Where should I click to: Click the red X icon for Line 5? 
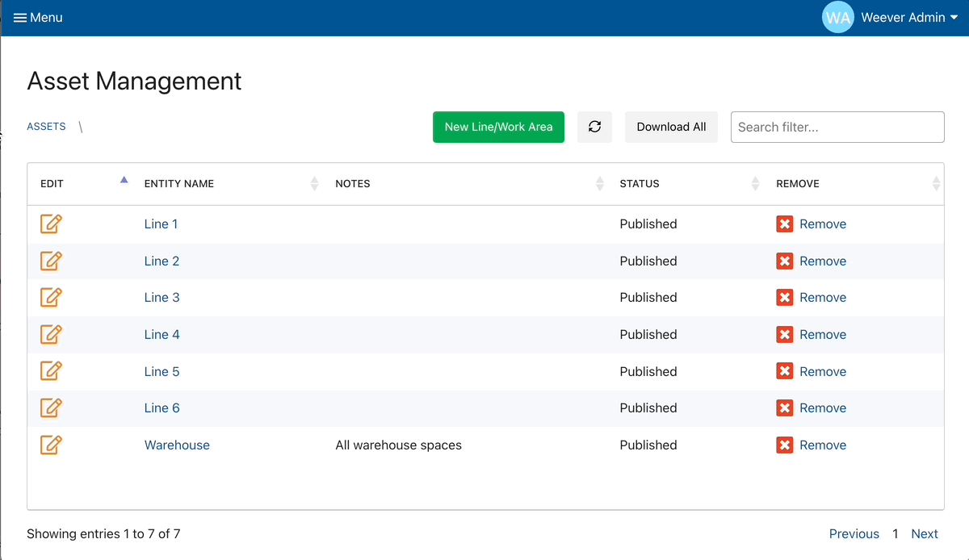[784, 371]
